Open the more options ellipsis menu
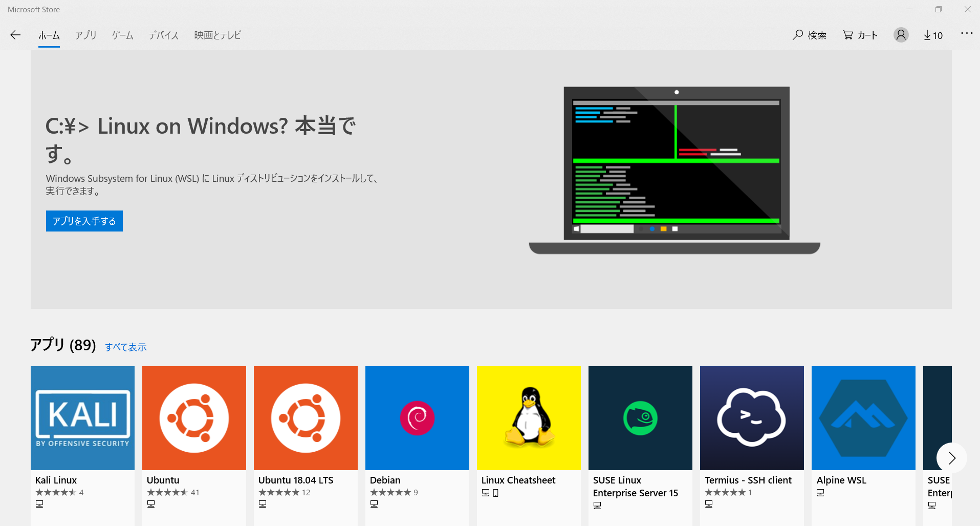Screen dimensions: 980x526 967,33
